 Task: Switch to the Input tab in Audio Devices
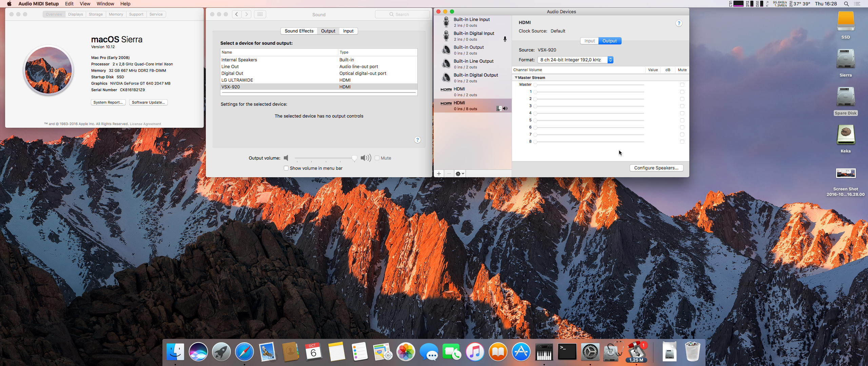click(x=589, y=41)
